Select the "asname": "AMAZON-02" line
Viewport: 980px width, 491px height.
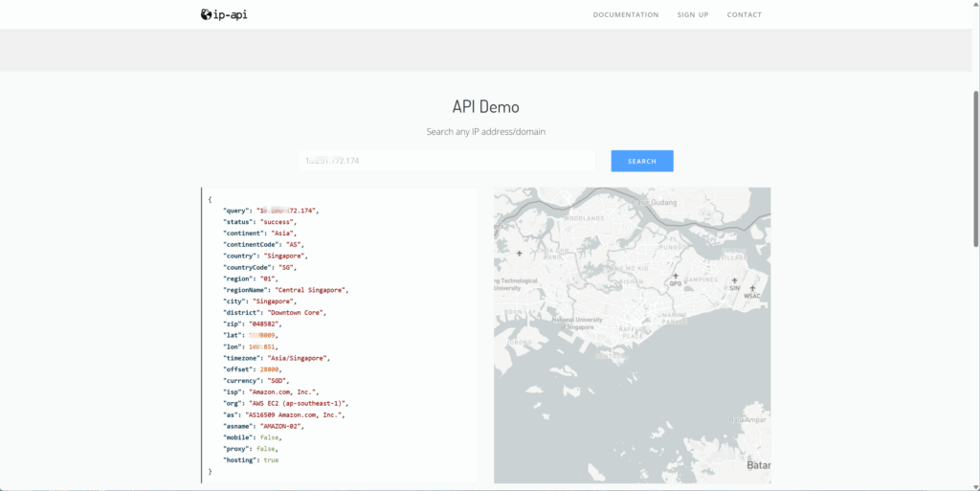(263, 426)
